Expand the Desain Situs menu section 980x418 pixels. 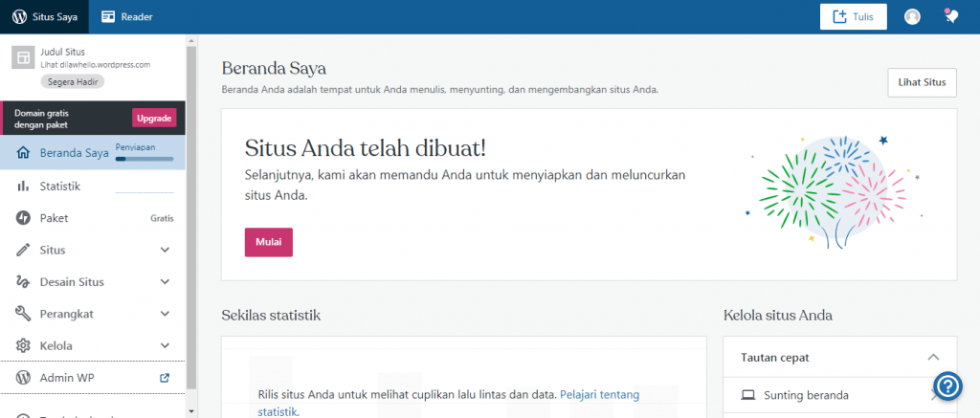[x=165, y=282]
